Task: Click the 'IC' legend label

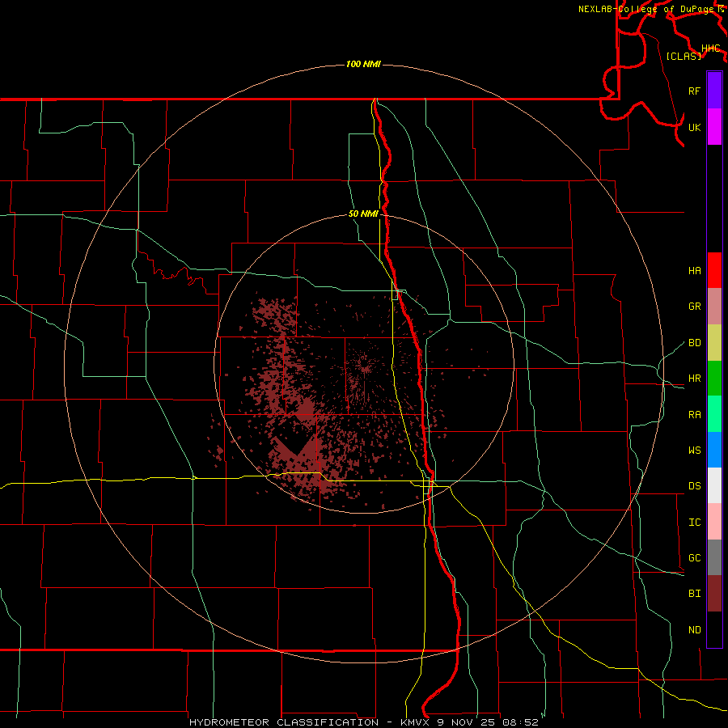Action: [x=695, y=523]
